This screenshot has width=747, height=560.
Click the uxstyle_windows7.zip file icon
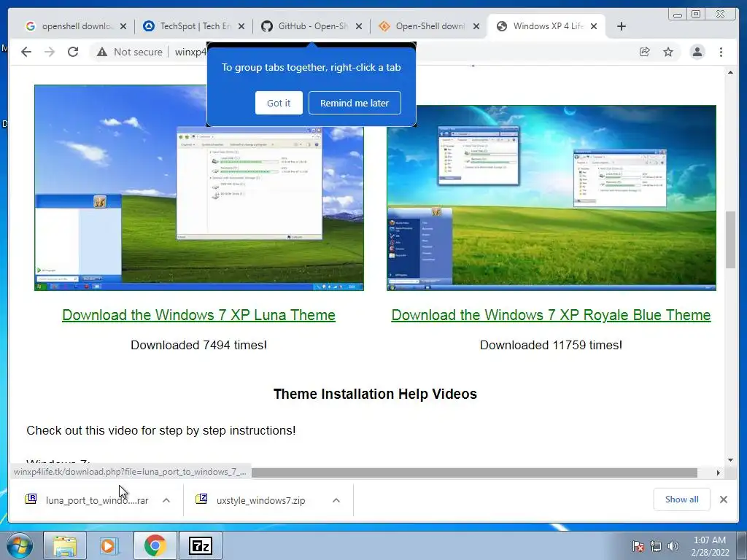click(201, 499)
